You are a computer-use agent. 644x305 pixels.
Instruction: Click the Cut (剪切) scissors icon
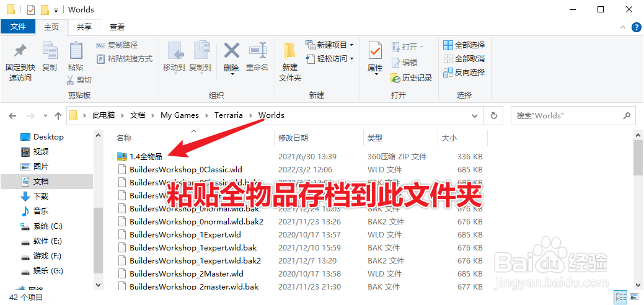point(70,80)
